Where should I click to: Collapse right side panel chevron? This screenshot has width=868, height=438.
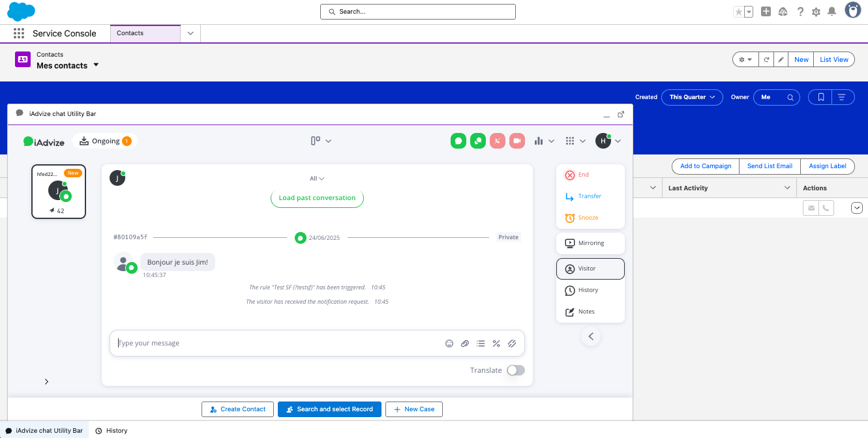coord(591,336)
